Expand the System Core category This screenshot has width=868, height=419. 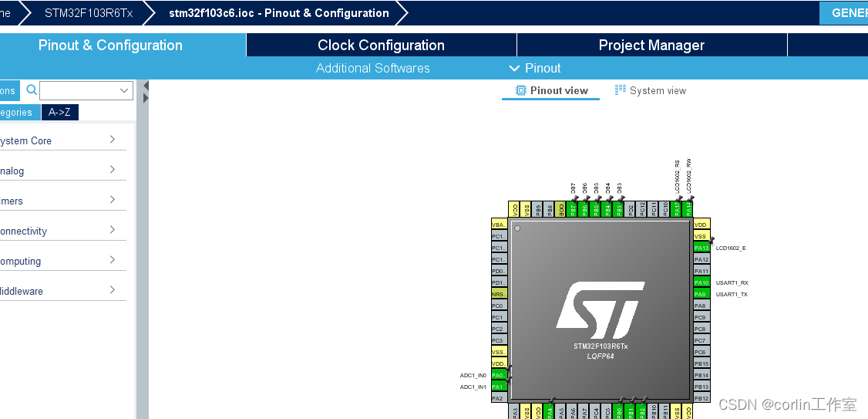62,140
